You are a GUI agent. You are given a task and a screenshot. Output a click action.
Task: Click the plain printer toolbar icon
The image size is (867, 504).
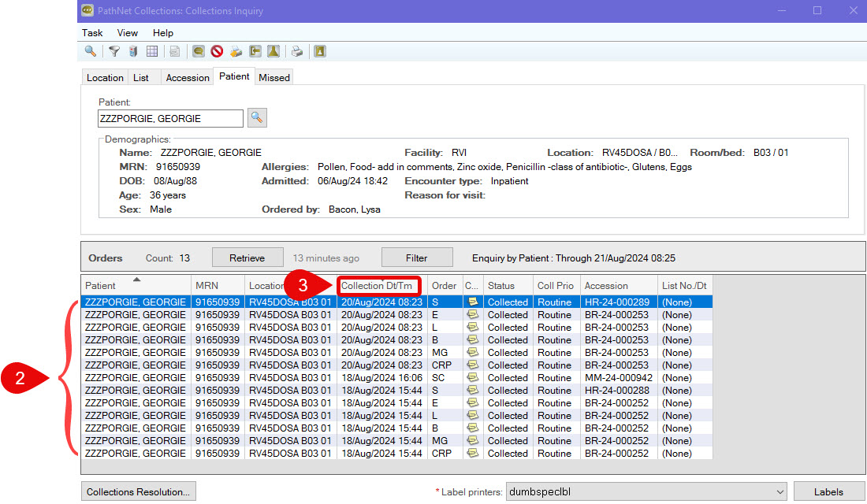[297, 51]
